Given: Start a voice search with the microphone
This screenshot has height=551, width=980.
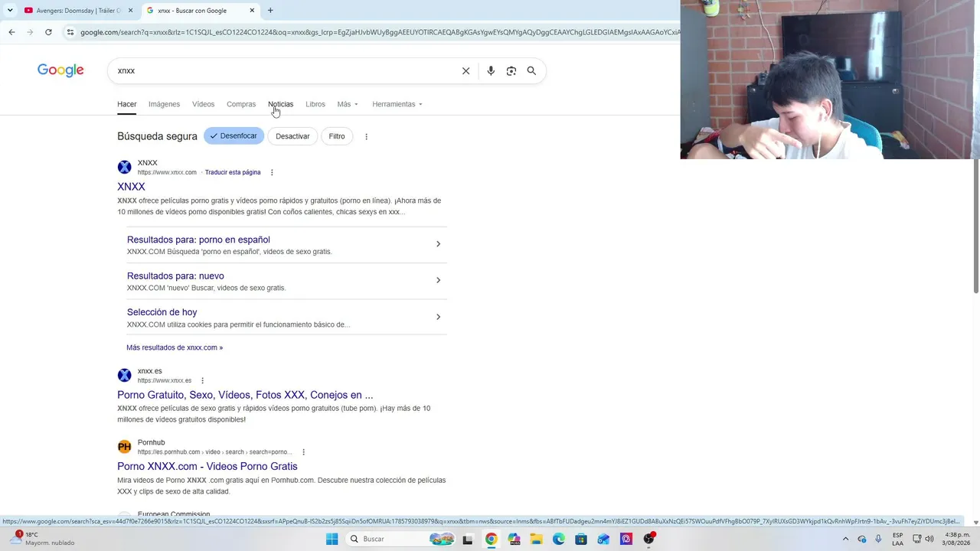Looking at the screenshot, I should pyautogui.click(x=491, y=70).
